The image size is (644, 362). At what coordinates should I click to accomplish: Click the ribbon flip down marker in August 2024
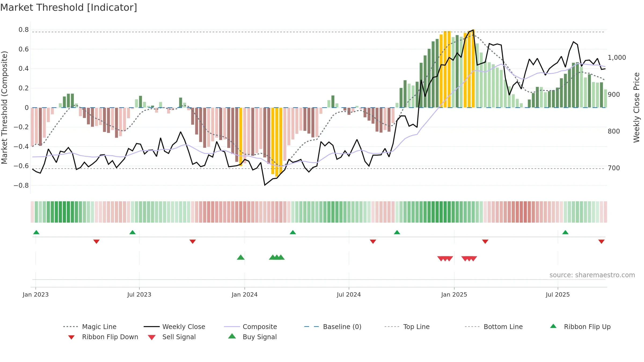tap(373, 242)
